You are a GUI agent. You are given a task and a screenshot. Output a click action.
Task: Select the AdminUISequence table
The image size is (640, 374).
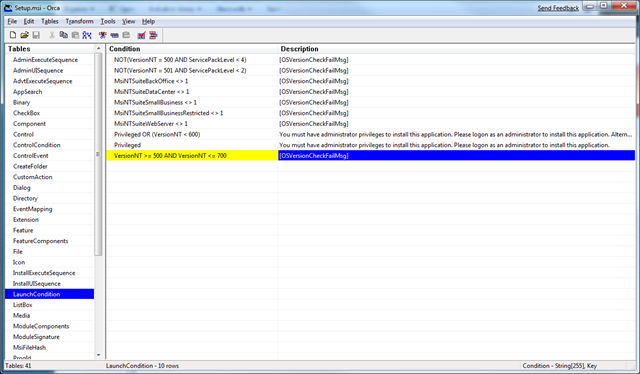[38, 70]
